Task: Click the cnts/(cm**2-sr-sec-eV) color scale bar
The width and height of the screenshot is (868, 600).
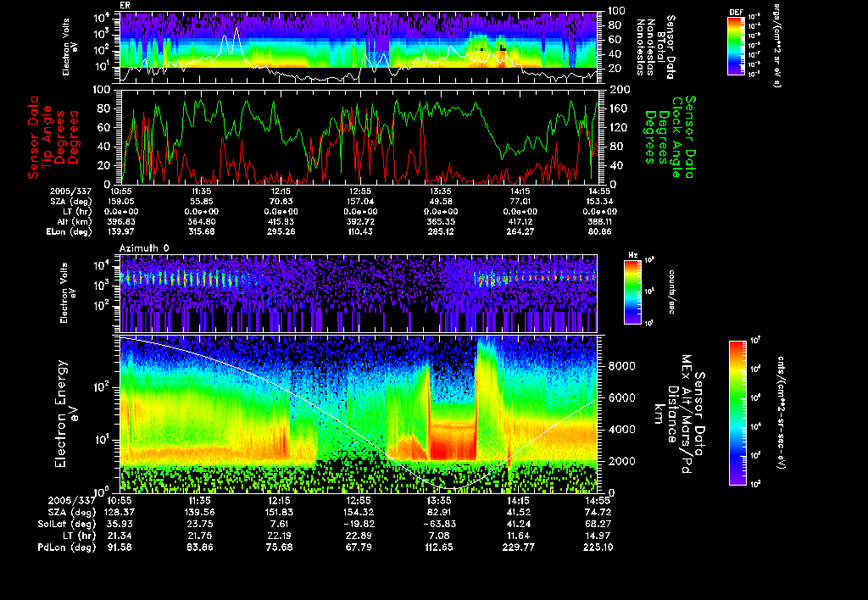Action: [737, 413]
